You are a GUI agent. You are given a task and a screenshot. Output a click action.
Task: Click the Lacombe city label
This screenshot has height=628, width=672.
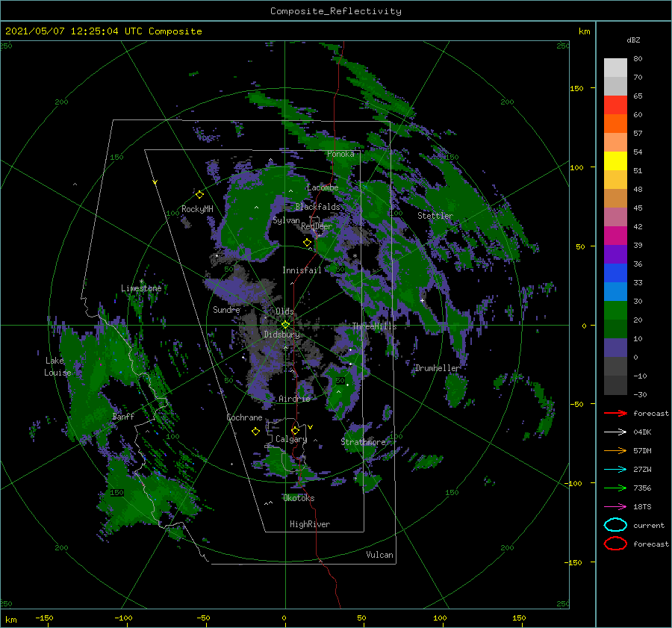coord(323,187)
